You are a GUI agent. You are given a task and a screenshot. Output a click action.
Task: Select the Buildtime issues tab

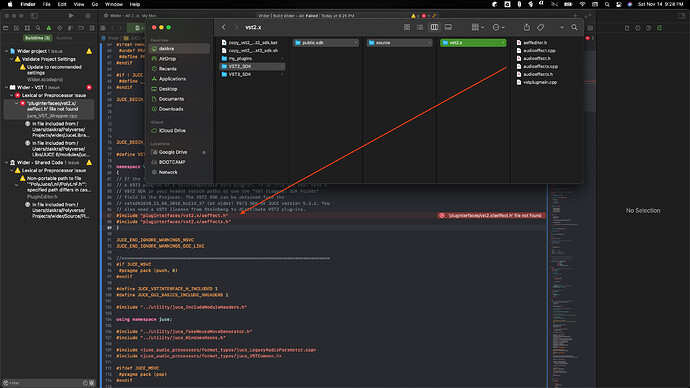[x=37, y=38]
